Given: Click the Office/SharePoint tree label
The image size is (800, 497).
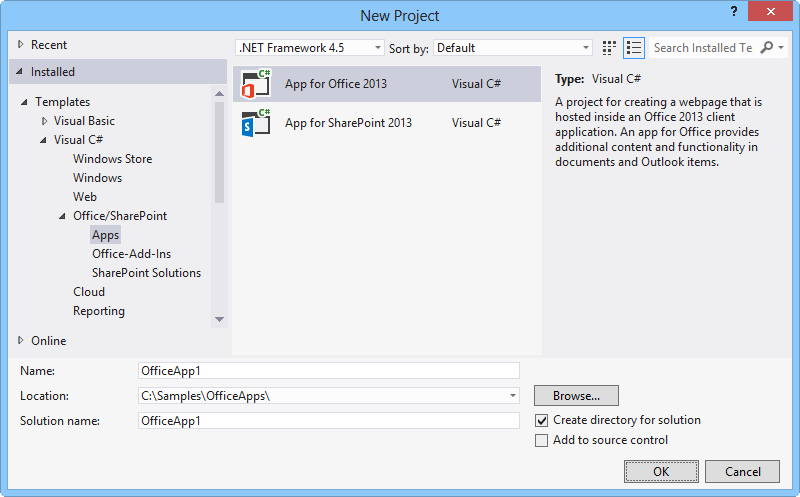Looking at the screenshot, I should [120, 216].
